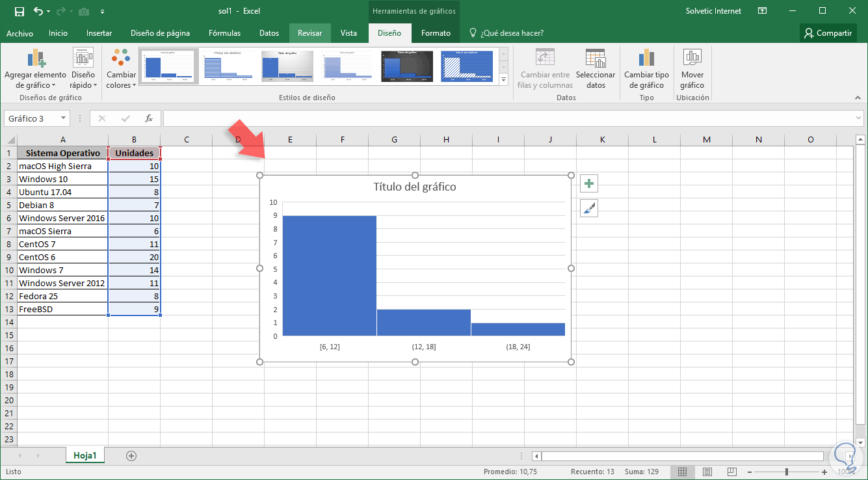Open the Undo history dropdown arrow
The width and height of the screenshot is (868, 480).
(x=49, y=12)
